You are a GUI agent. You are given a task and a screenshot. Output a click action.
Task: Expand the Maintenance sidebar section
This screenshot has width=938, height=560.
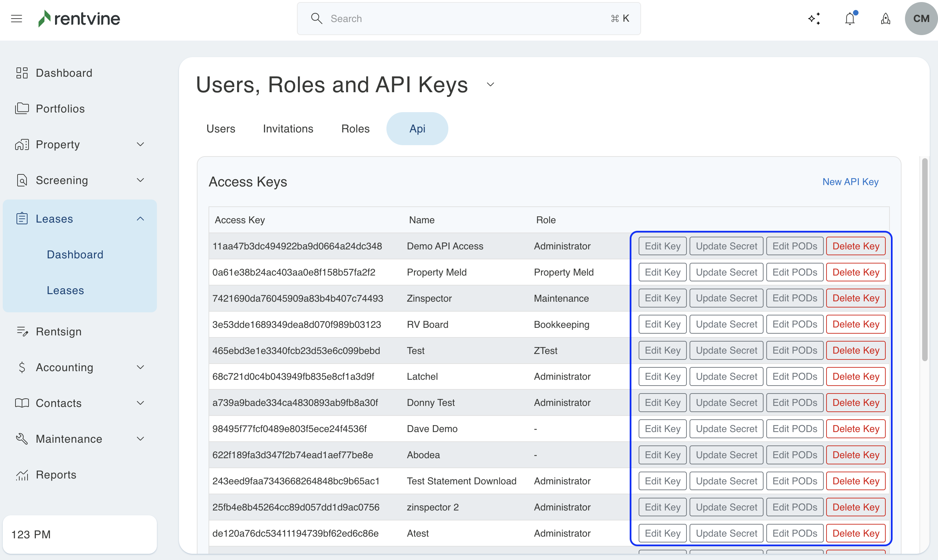[x=140, y=439]
